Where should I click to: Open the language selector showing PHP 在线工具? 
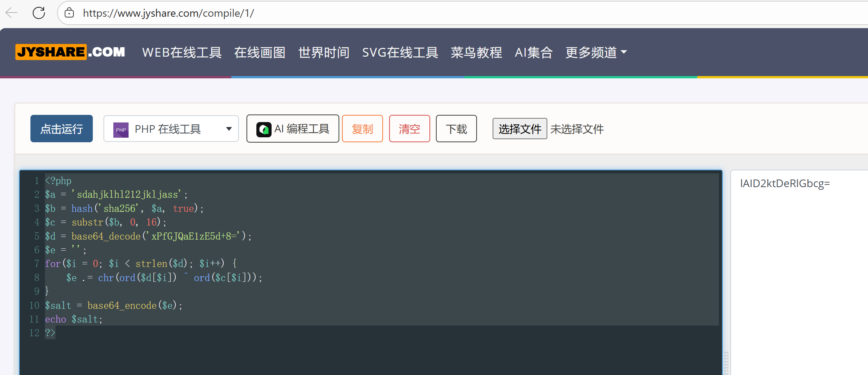click(171, 129)
